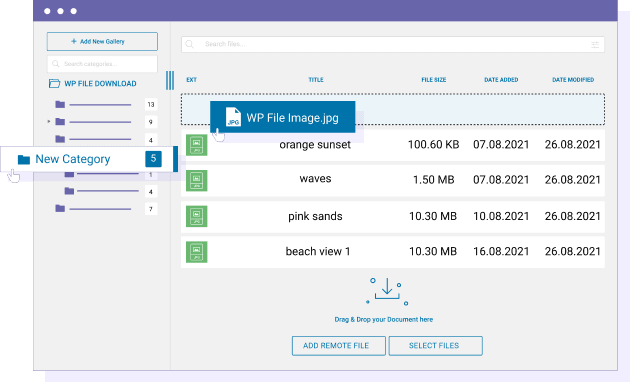The height and width of the screenshot is (382, 630).
Task: Click the New Category count badge 5
Action: [x=153, y=159]
